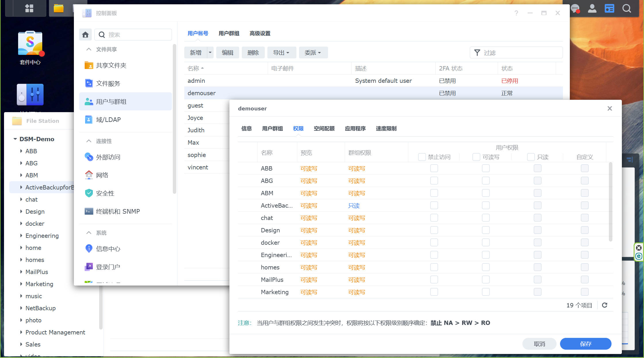Open the Info Center icon in sidebar
Screen dimensions: 644x358
89,248
